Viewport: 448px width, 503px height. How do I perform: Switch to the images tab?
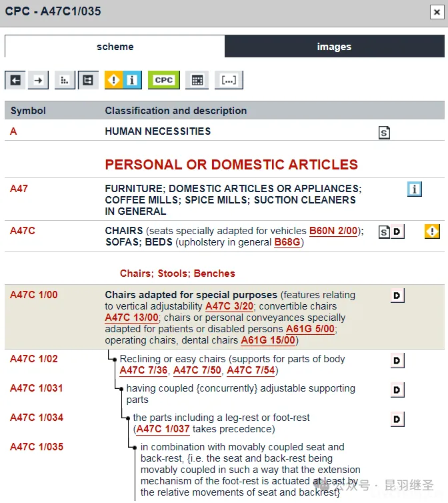click(334, 47)
